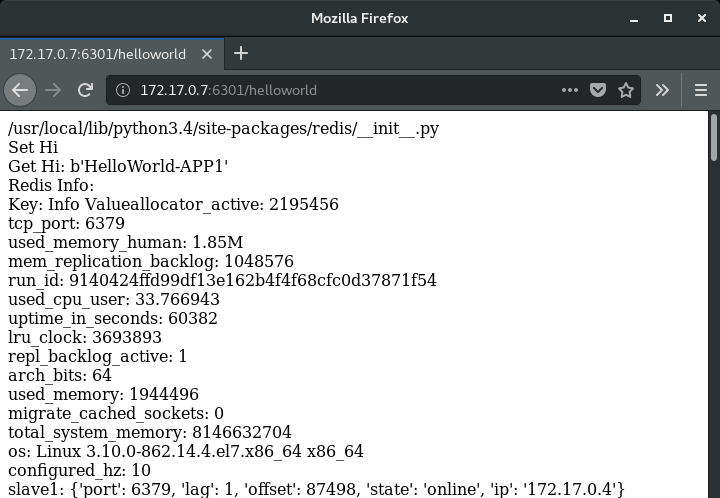This screenshot has width=720, height=498.
Task: Open the page actions three-dot menu
Action: pos(570,90)
